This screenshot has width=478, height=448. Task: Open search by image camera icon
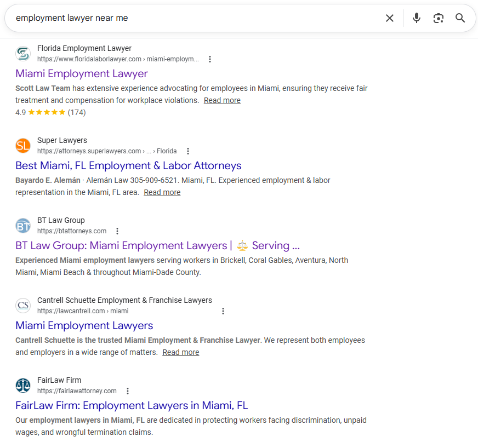(438, 18)
